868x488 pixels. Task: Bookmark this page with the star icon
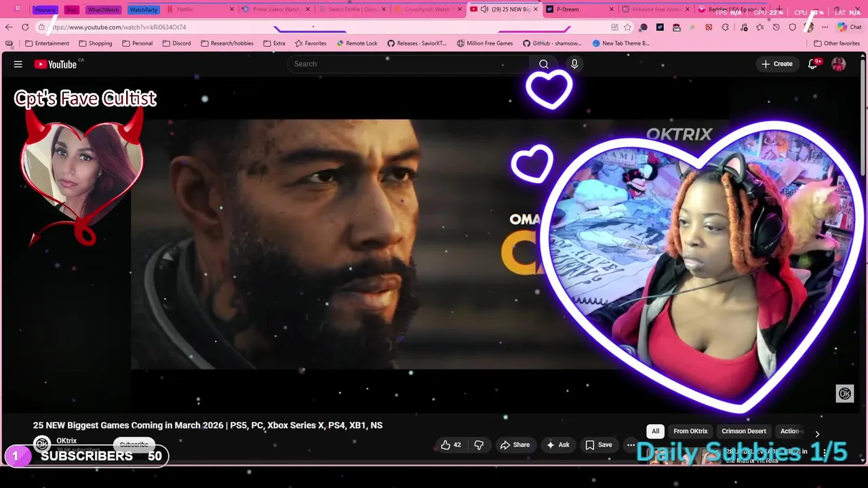click(628, 27)
